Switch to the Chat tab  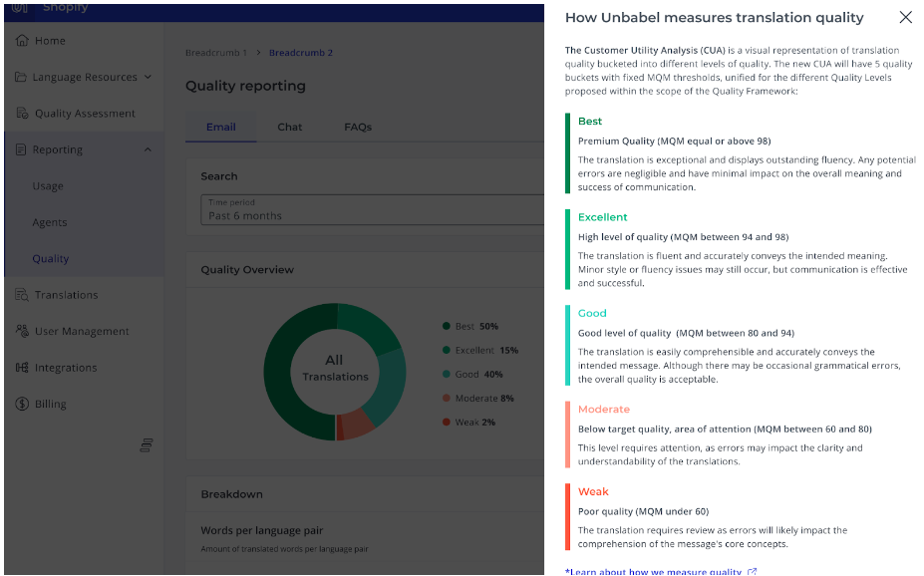click(x=289, y=127)
